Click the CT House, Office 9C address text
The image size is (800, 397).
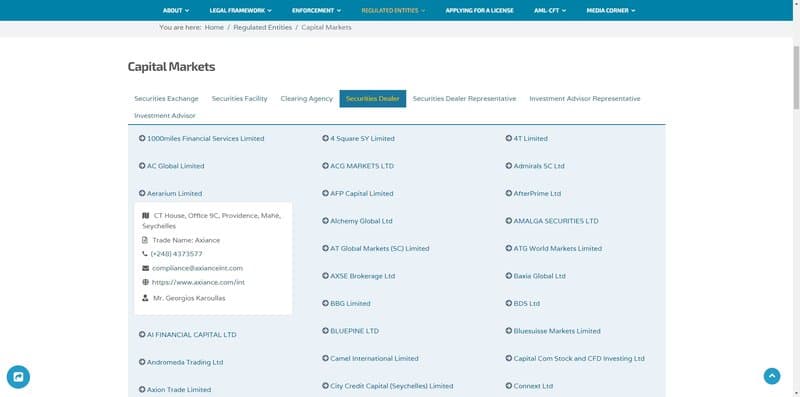pyautogui.click(x=212, y=221)
